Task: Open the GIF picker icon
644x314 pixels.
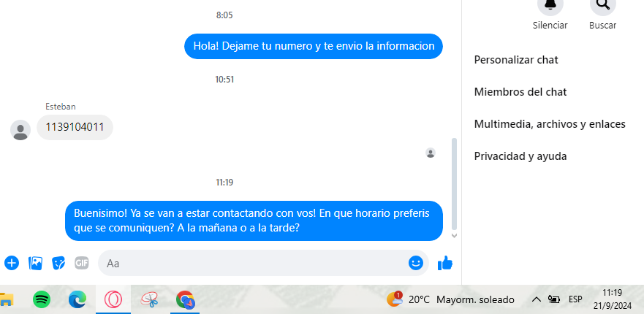Action: pos(82,263)
